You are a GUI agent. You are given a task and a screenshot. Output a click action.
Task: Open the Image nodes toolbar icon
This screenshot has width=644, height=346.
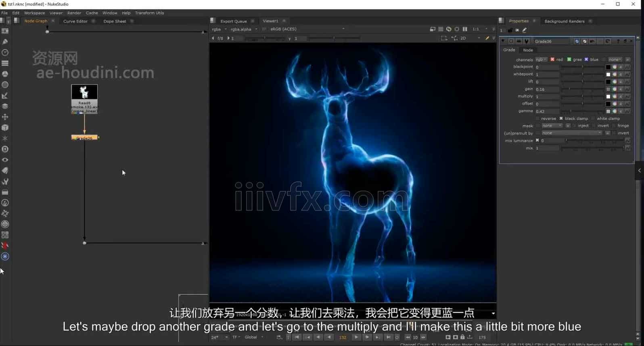point(5,31)
